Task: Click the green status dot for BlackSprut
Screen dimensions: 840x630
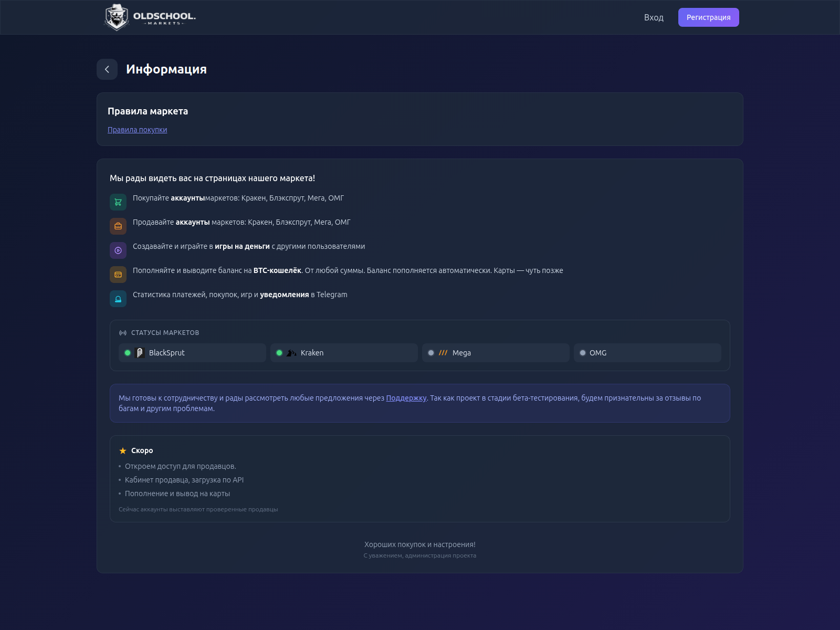Action: (x=128, y=353)
